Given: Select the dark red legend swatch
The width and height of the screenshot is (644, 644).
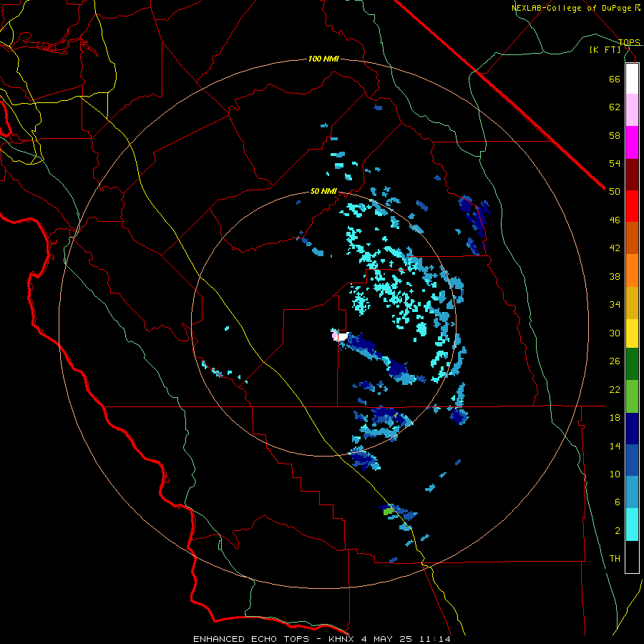Looking at the screenshot, I should tap(632, 175).
